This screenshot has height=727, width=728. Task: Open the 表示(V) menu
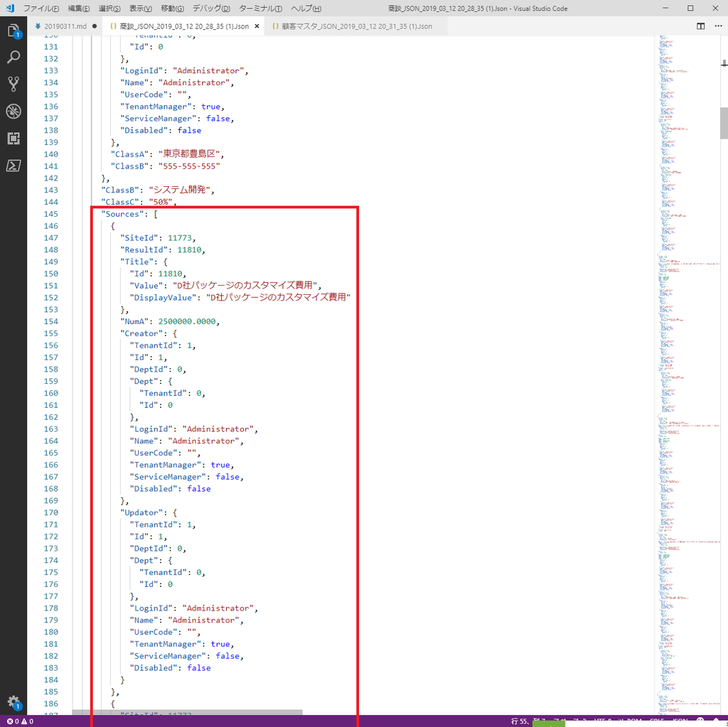[x=140, y=9]
